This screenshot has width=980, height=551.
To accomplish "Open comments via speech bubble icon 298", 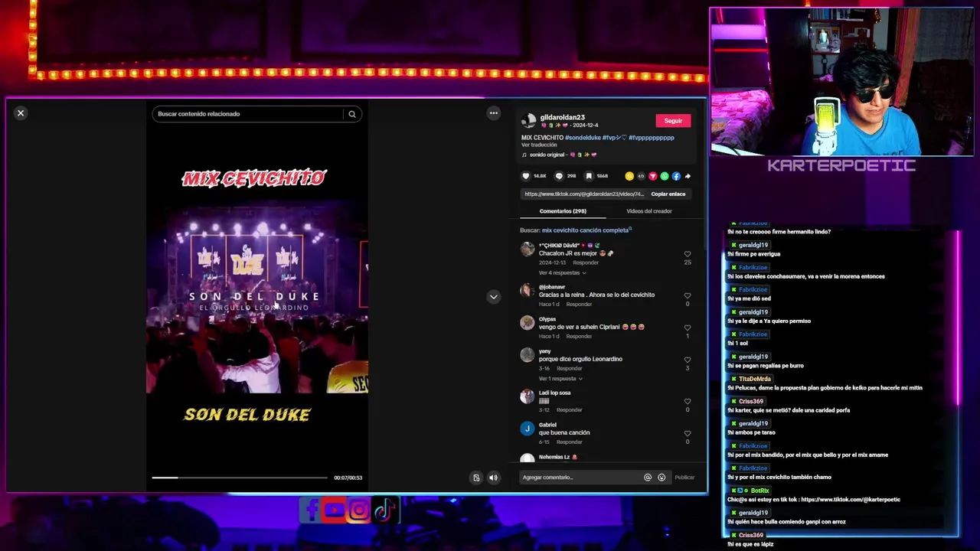I will [559, 176].
